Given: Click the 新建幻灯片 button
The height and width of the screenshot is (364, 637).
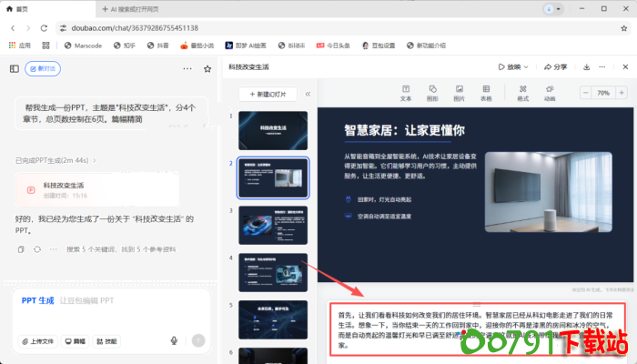Looking at the screenshot, I should 268,94.
